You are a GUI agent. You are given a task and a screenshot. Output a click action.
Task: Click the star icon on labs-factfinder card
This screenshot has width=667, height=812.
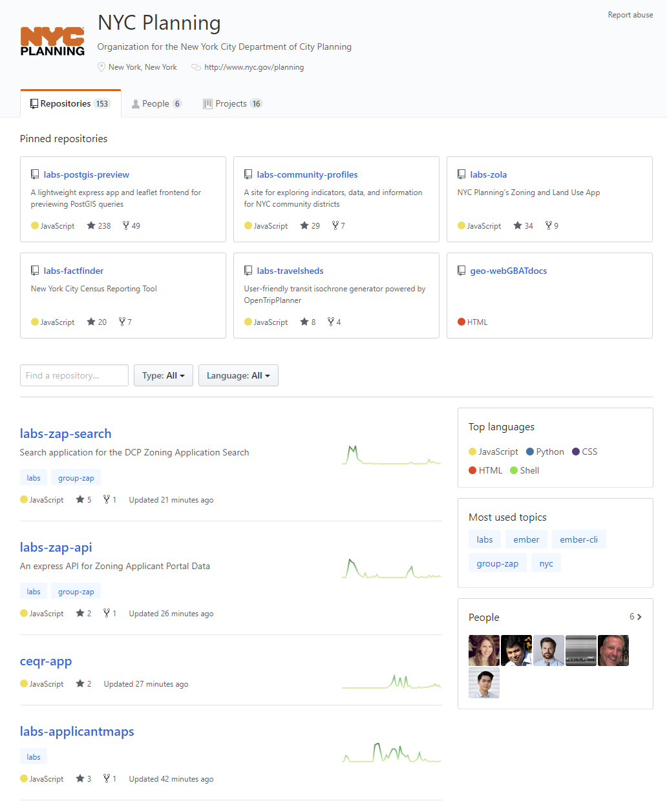91,322
